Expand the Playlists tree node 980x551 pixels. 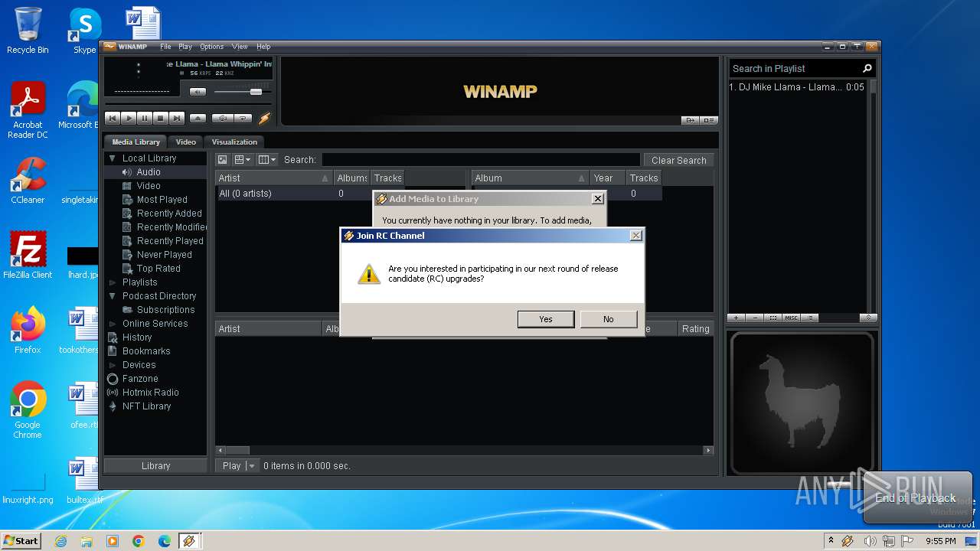(x=113, y=282)
